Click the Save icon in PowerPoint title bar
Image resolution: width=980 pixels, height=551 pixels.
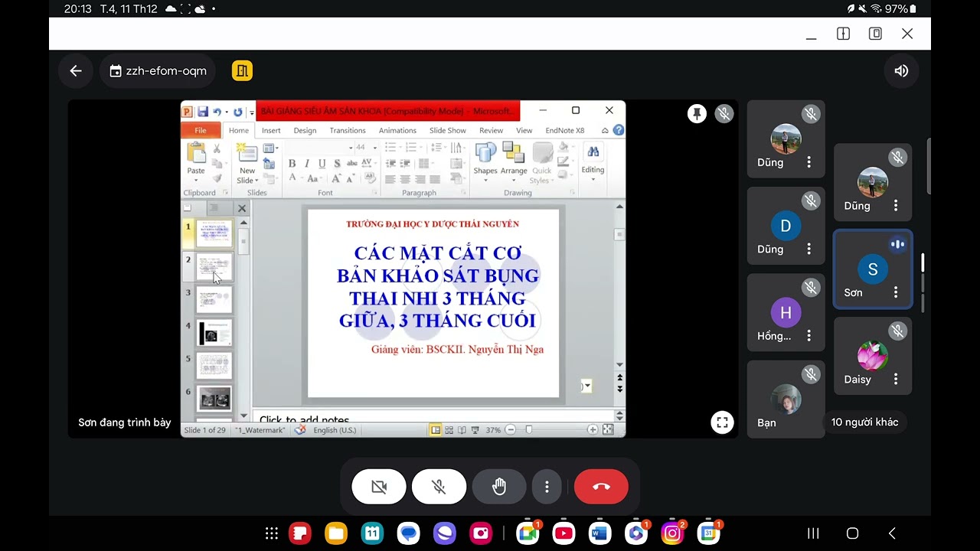[203, 111]
